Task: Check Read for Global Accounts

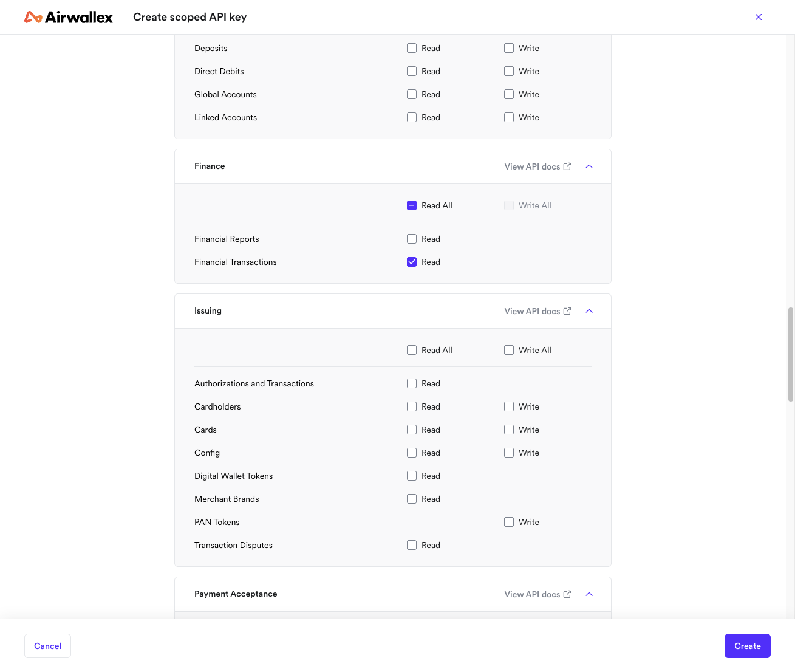Action: pyautogui.click(x=412, y=94)
